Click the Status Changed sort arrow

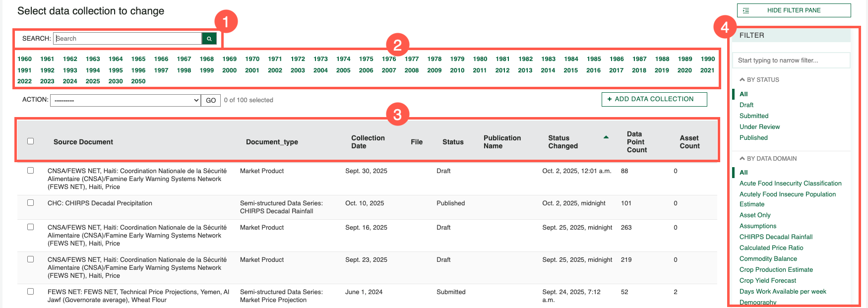tap(606, 137)
